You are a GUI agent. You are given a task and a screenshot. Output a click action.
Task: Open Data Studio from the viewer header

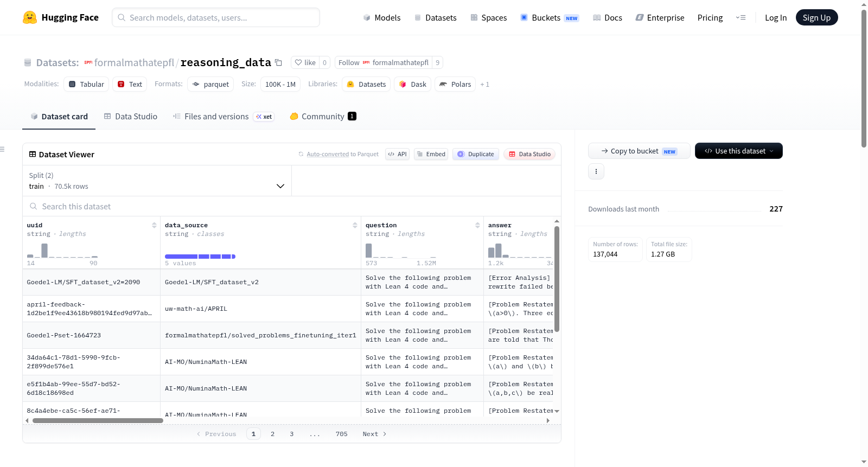point(529,154)
